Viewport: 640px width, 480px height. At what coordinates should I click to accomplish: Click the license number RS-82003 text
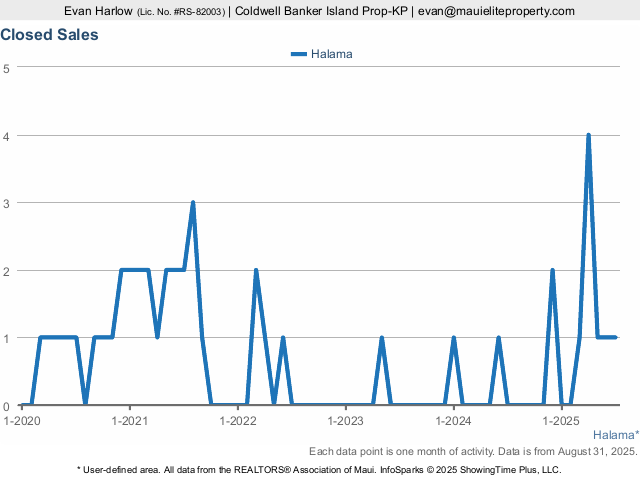click(x=180, y=11)
